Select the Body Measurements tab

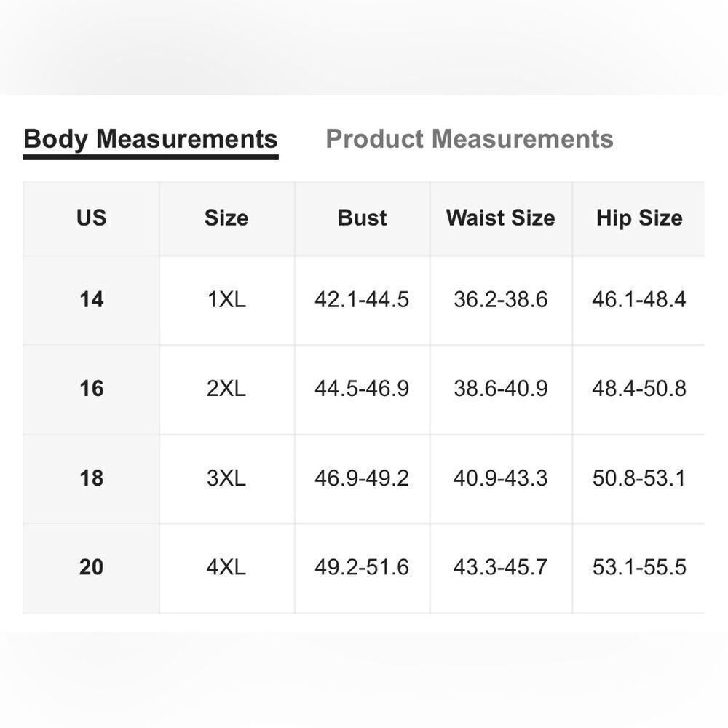pyautogui.click(x=150, y=139)
